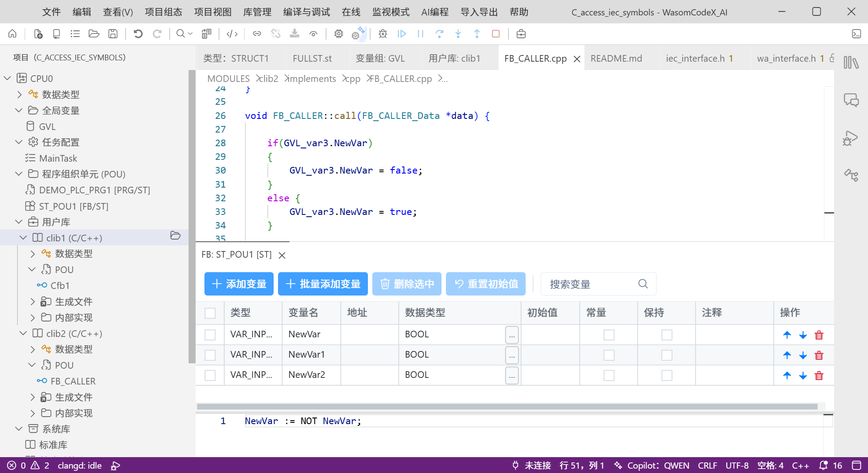Switch to the iec_interface.h tab
This screenshot has width=868, height=473.
click(x=699, y=58)
